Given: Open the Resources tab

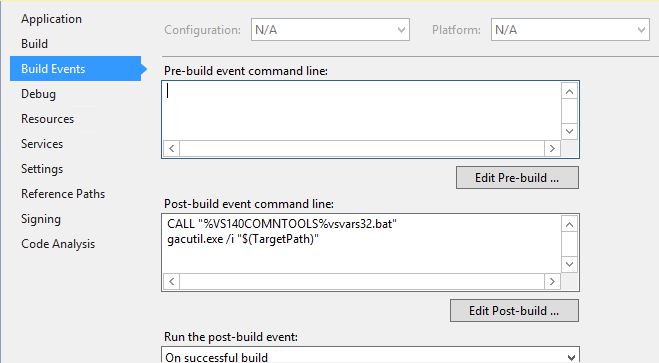Looking at the screenshot, I should pos(47,119).
